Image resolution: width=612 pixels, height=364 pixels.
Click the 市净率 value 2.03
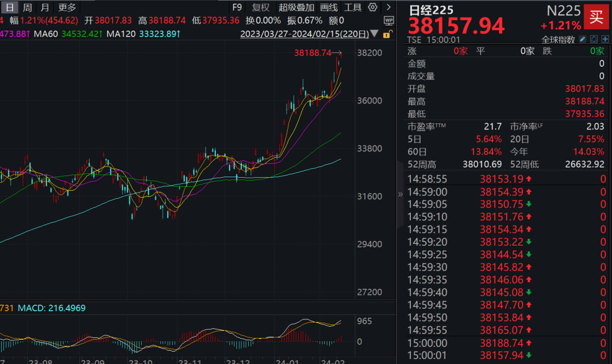click(x=595, y=126)
